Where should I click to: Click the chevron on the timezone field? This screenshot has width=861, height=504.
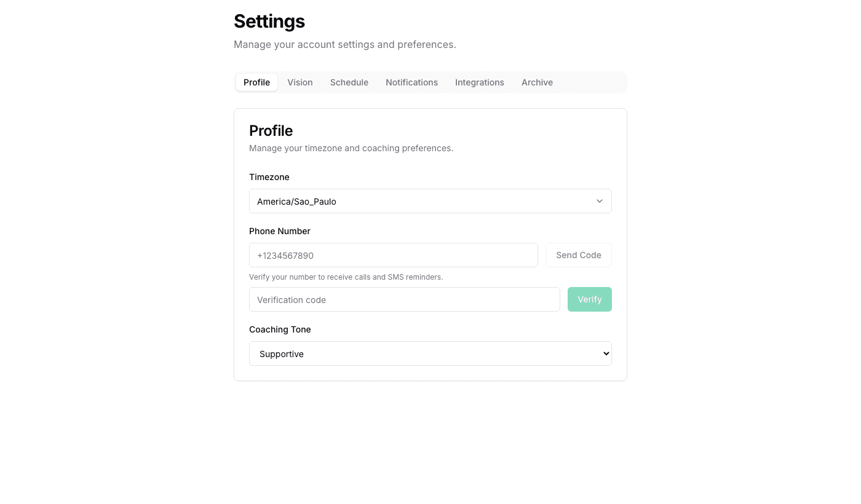tap(599, 201)
